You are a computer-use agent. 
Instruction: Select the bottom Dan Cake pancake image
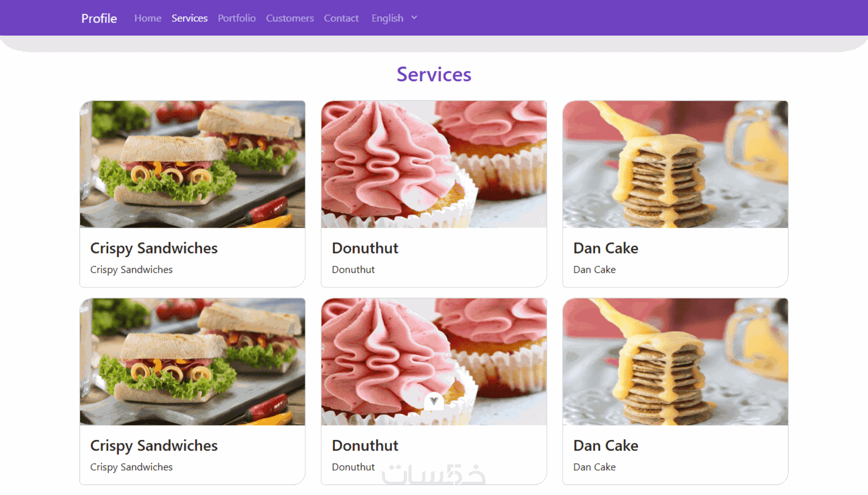pos(675,362)
